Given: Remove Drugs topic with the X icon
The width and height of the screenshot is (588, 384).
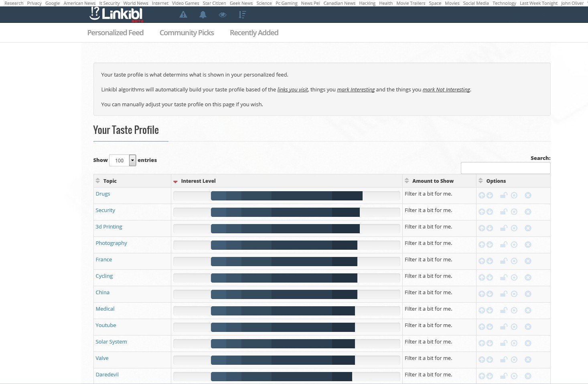Looking at the screenshot, I should tap(528, 195).
